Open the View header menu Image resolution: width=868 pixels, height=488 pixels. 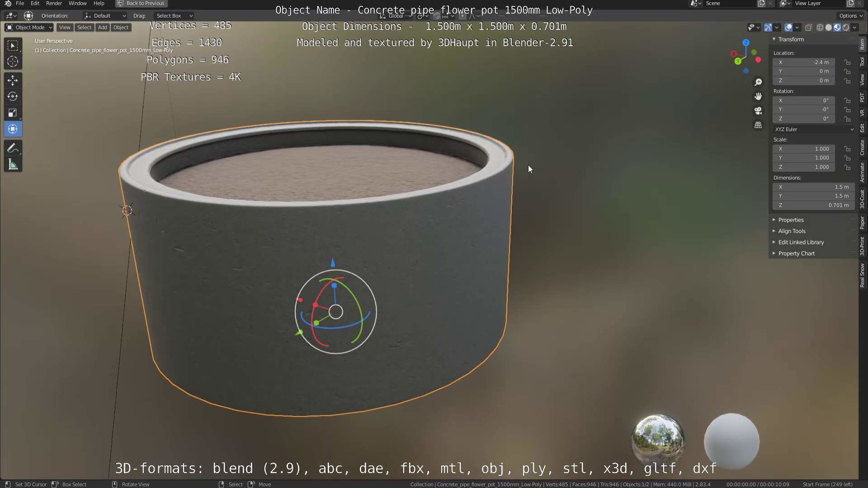click(x=65, y=28)
